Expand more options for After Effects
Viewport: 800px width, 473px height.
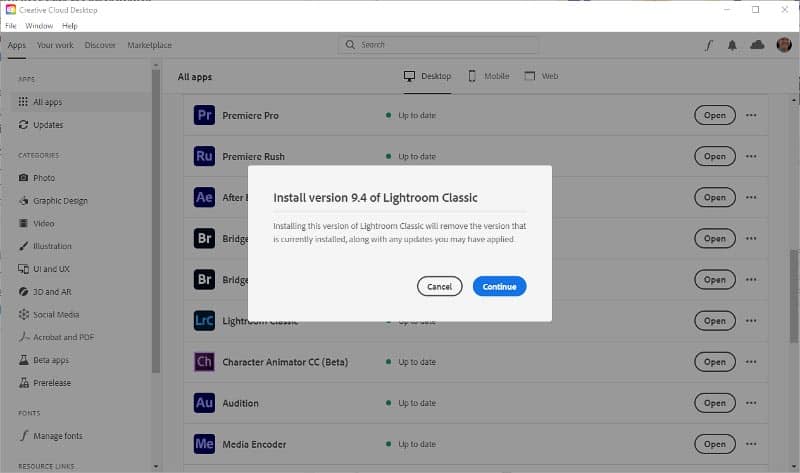coord(751,197)
